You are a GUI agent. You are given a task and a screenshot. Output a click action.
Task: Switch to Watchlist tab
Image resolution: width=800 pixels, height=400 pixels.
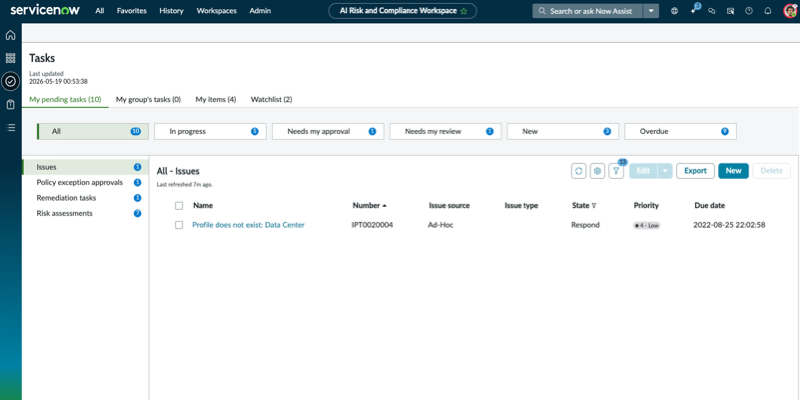pyautogui.click(x=271, y=99)
